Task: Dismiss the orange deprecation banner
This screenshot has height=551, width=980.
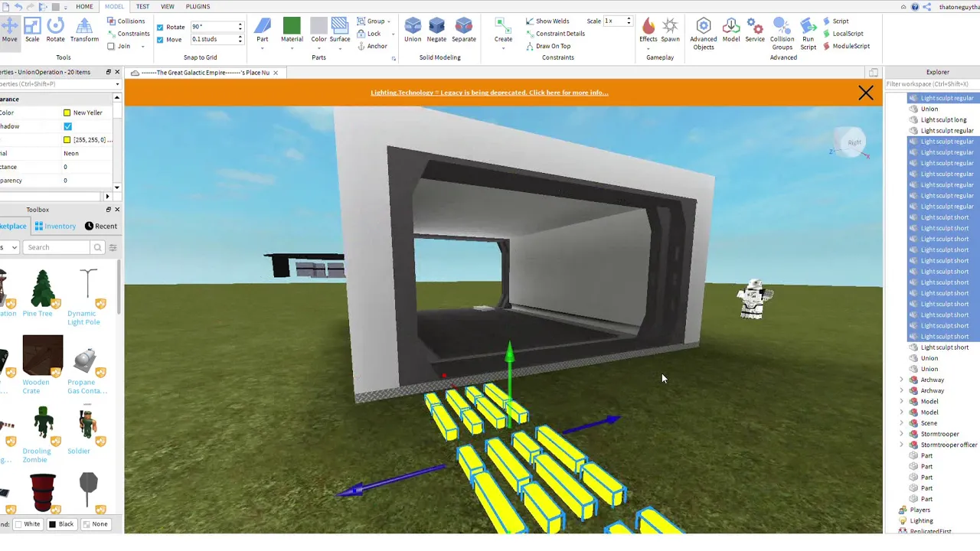Action: [x=866, y=93]
